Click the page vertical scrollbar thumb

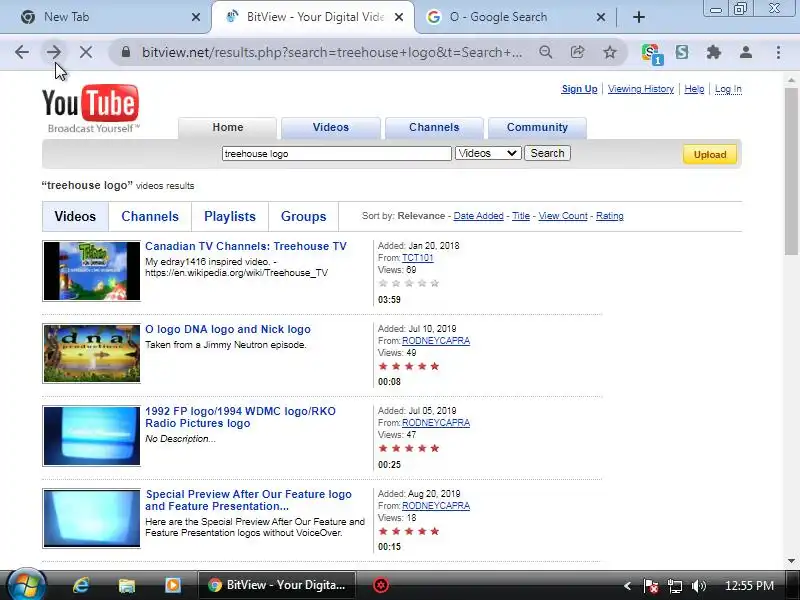[x=791, y=170]
